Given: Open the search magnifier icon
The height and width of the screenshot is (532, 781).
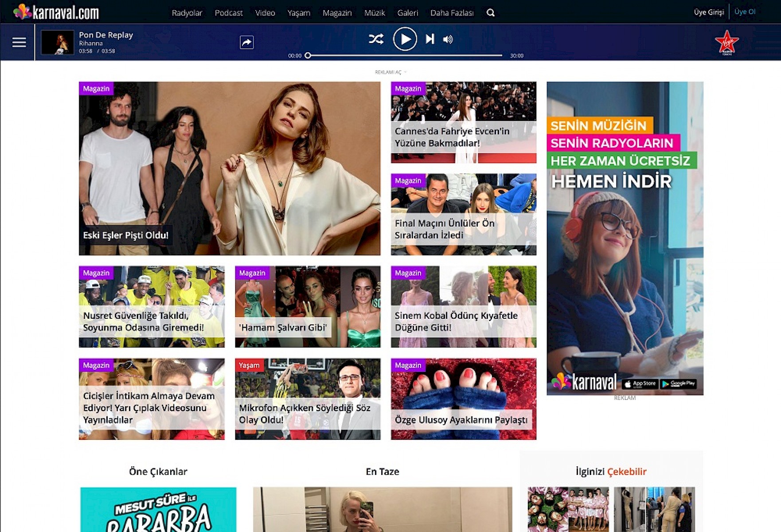Looking at the screenshot, I should coord(490,13).
